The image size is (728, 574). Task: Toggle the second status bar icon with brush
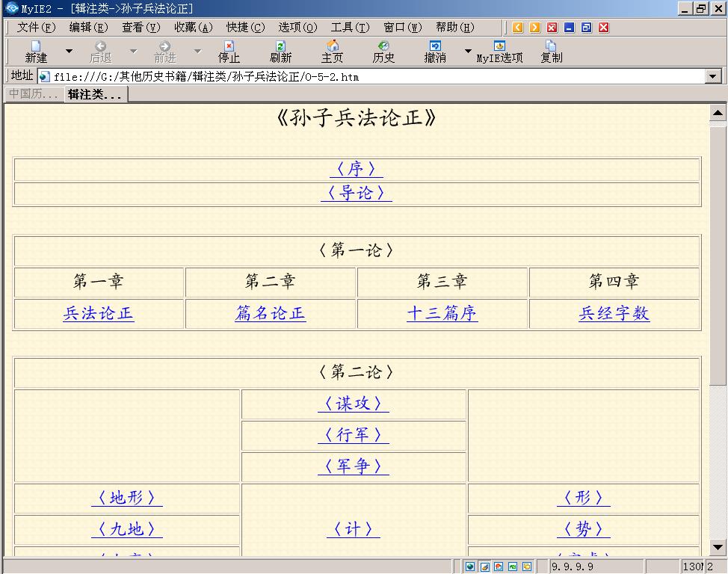484,567
